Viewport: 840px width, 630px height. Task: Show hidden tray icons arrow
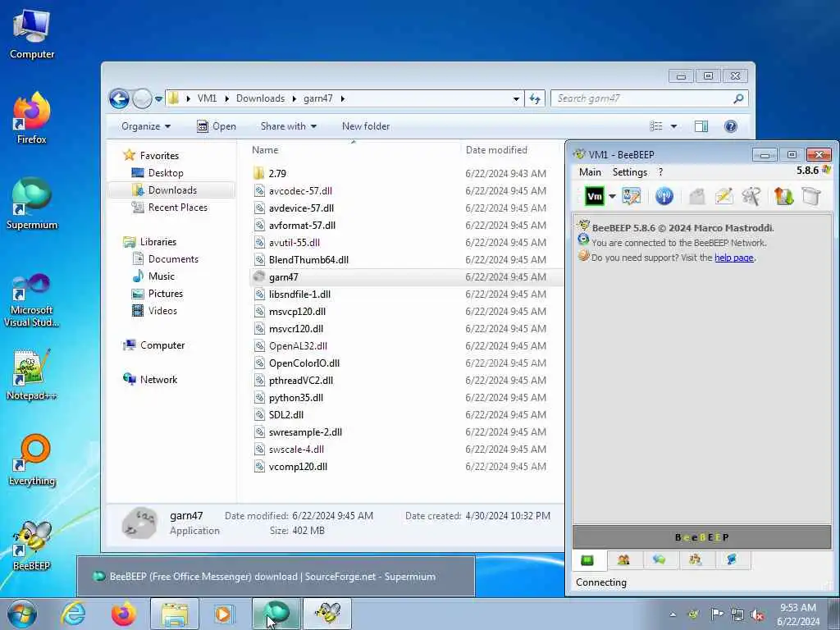673,614
